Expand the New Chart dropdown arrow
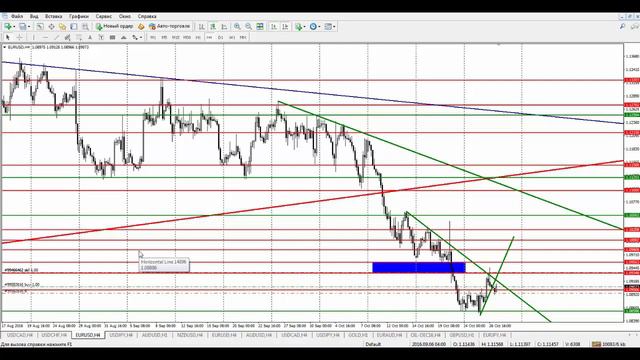 [14, 27]
